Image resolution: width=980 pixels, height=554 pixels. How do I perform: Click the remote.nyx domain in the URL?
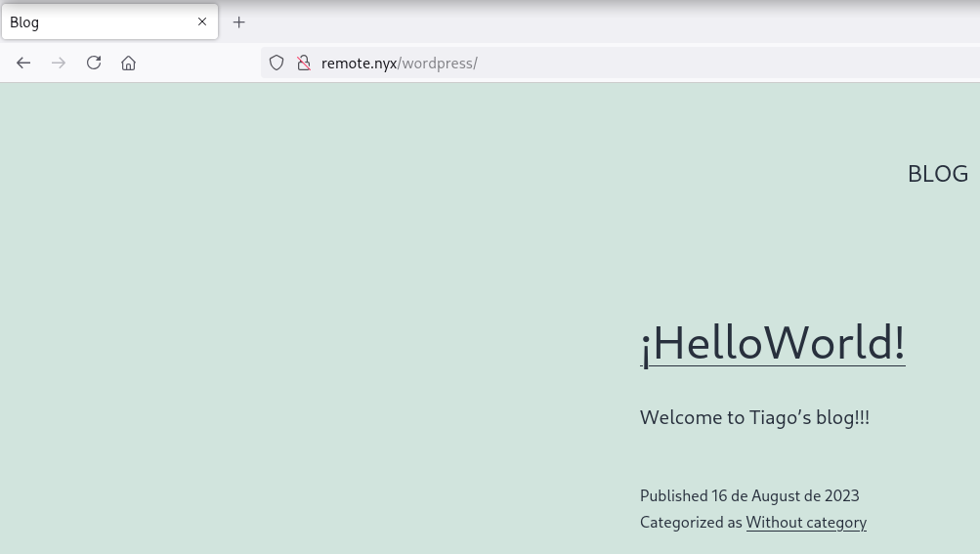point(359,64)
